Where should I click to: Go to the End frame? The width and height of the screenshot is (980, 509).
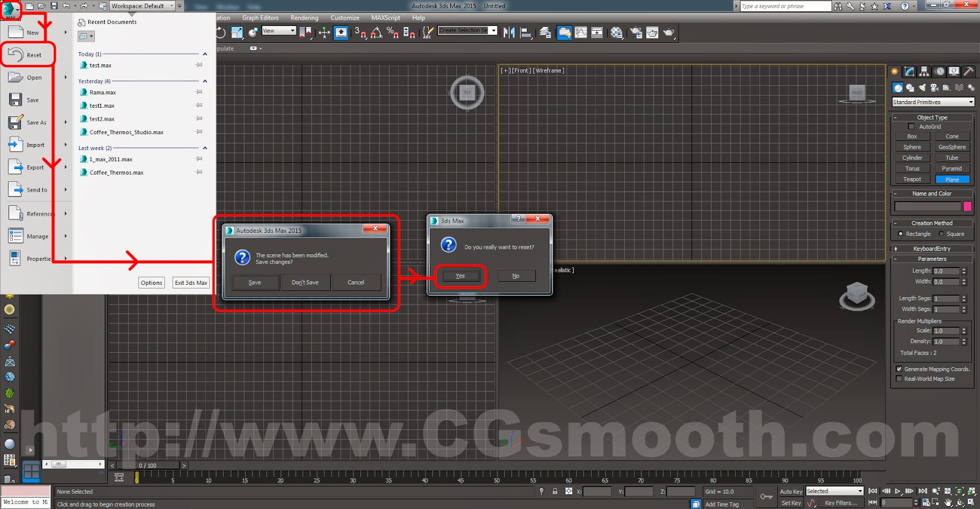tap(922, 491)
